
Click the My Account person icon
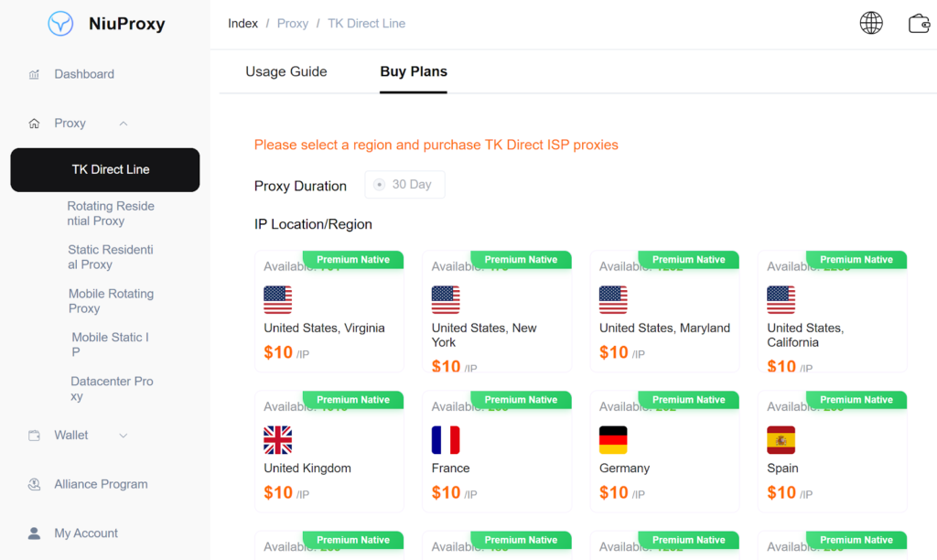click(x=35, y=533)
